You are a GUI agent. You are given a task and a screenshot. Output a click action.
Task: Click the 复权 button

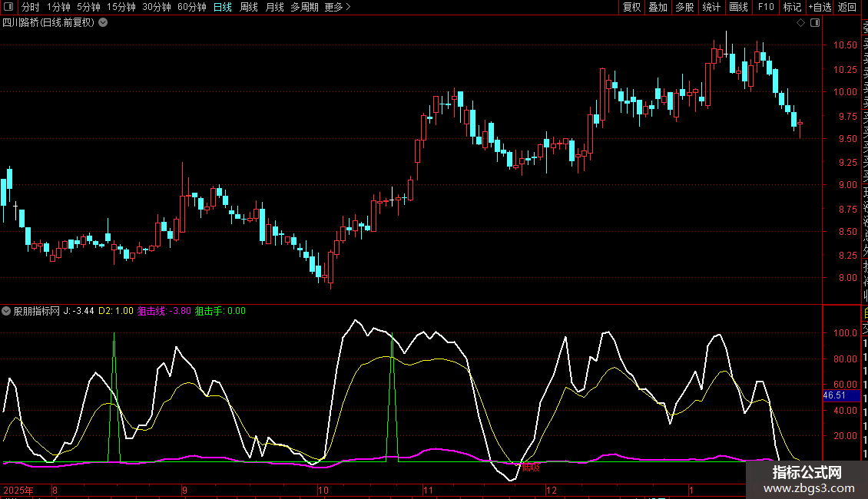click(x=631, y=7)
